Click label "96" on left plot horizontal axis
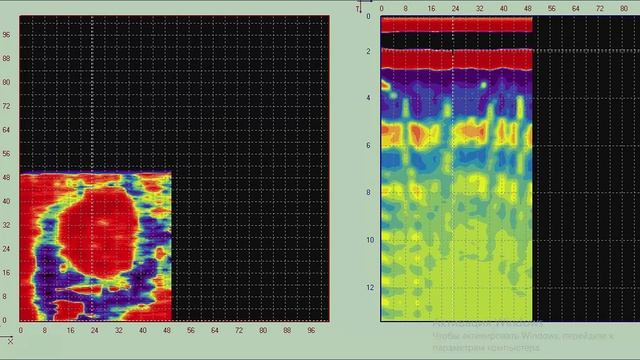The width and height of the screenshot is (640, 360). pos(311,330)
